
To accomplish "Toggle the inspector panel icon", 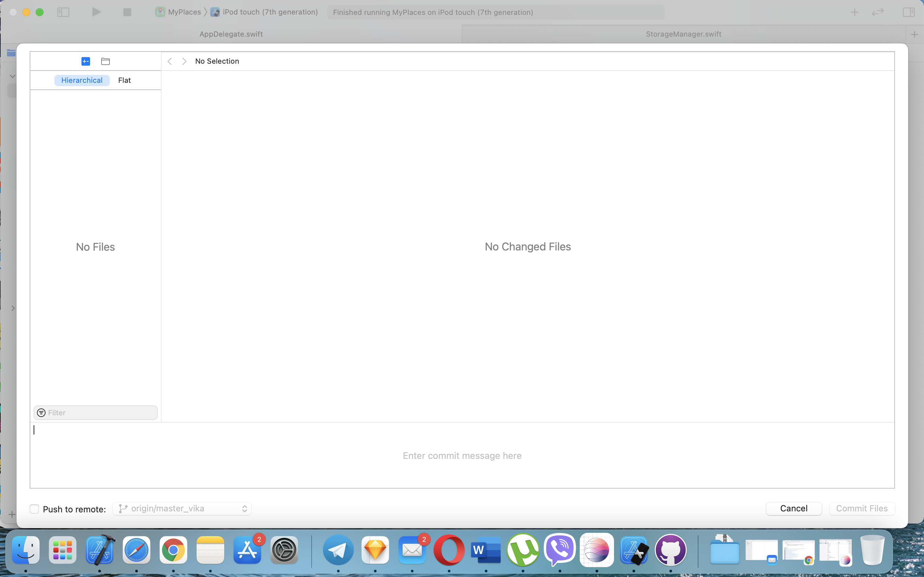I will pos(909,12).
